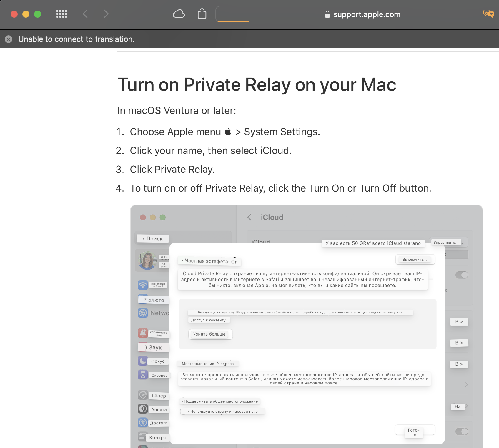Click the Notifications bell icon in sidebar
Screen dimensions: 499x448
[143, 333]
